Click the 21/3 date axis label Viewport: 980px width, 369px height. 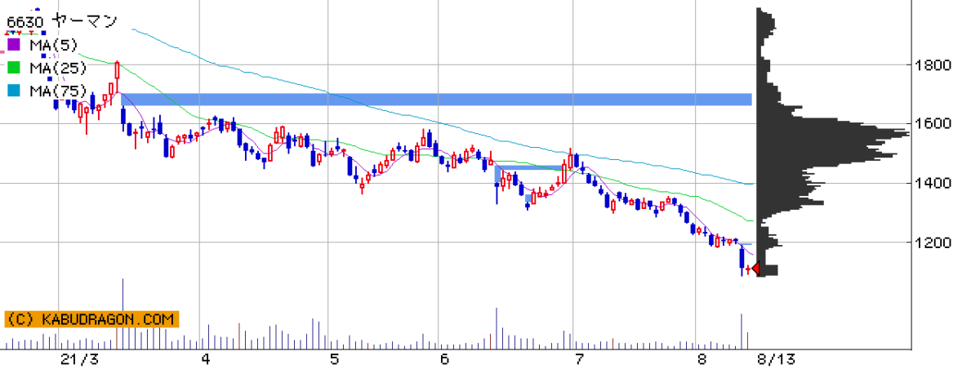[x=78, y=359]
